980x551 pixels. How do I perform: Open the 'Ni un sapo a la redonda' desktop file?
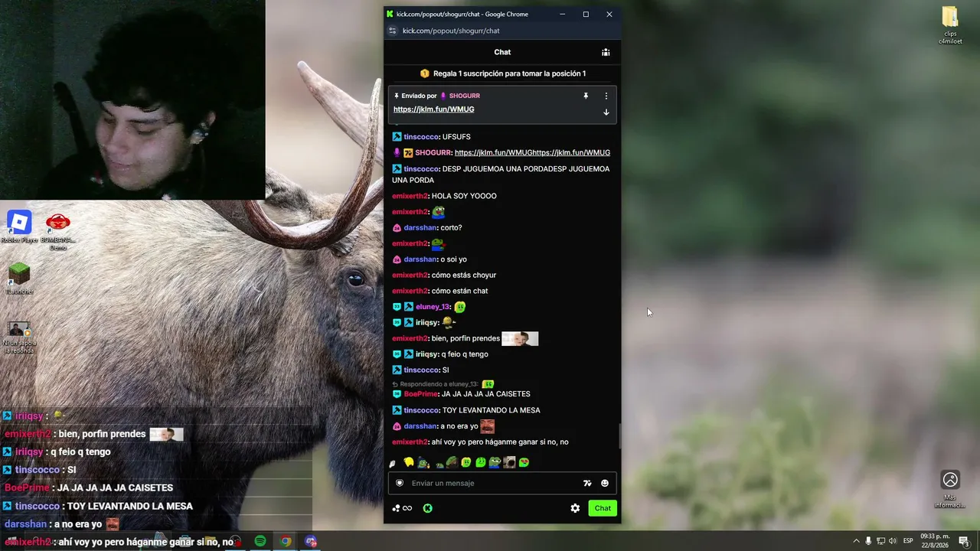tap(19, 337)
